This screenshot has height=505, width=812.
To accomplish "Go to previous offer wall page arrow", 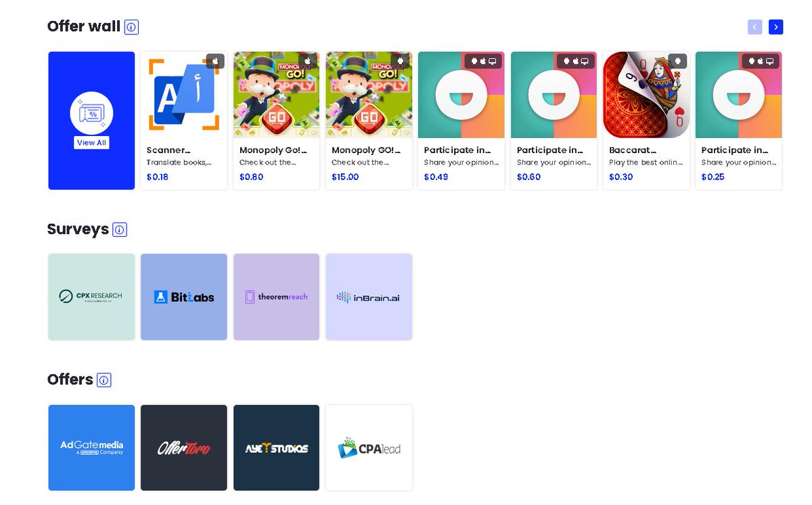I will [754, 27].
